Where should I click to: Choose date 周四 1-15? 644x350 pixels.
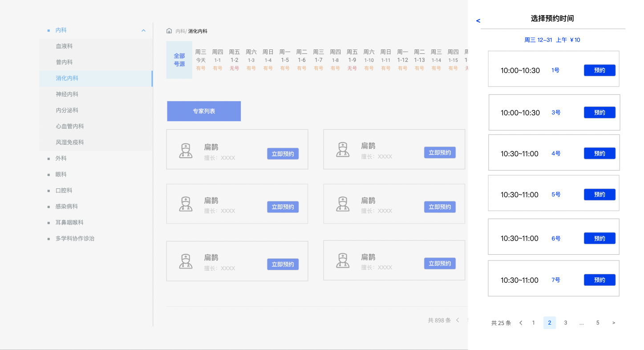453,60
